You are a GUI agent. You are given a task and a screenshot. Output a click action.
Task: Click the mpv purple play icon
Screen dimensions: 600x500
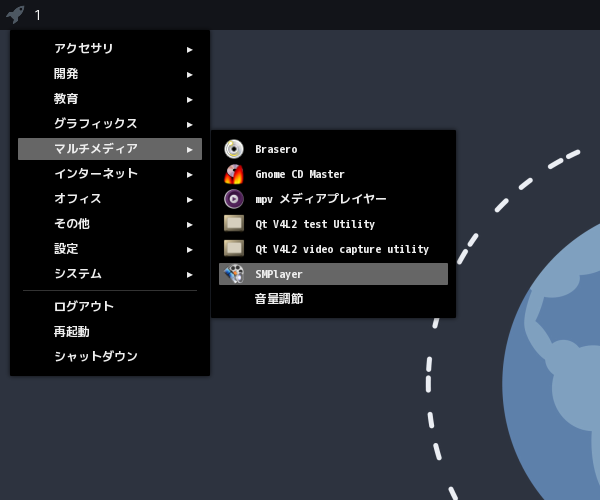point(234,199)
